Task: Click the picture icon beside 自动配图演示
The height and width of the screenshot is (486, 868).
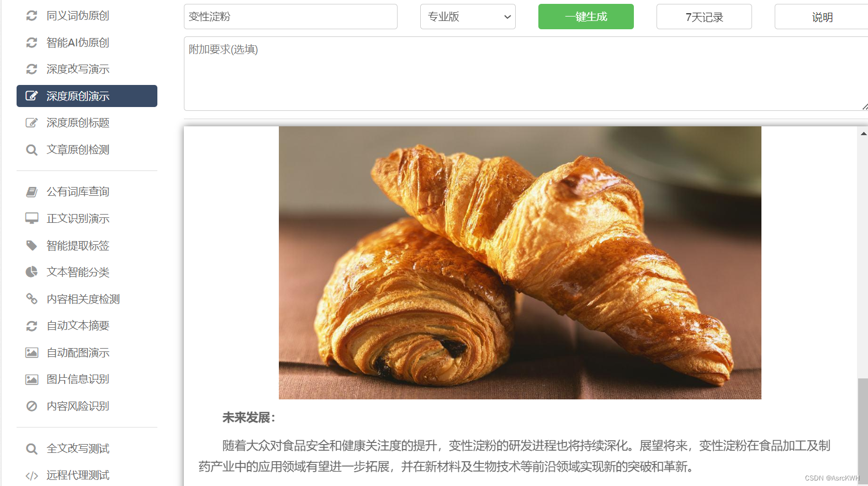Action: click(x=32, y=353)
